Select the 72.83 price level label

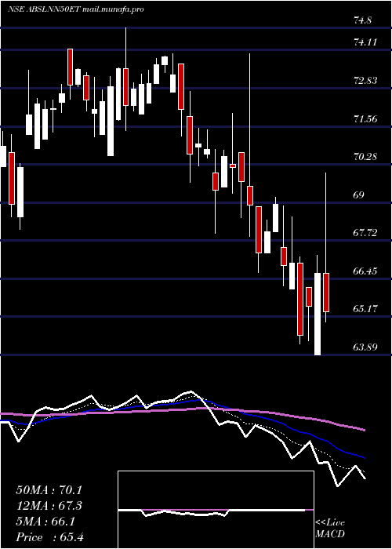point(365,81)
